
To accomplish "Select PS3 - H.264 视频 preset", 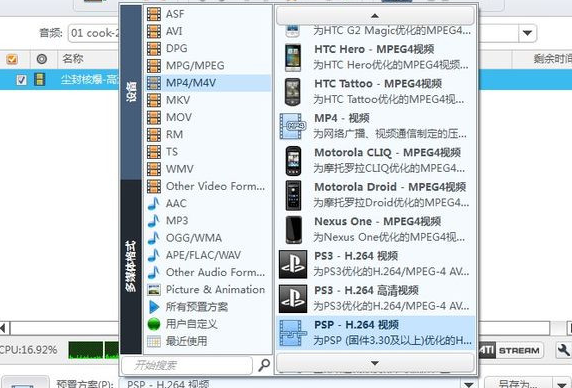I will click(x=376, y=264).
